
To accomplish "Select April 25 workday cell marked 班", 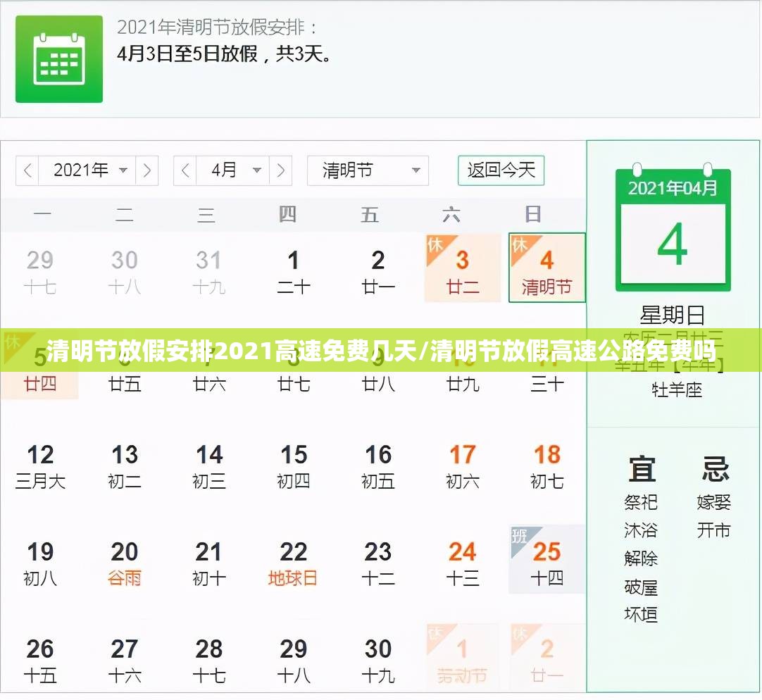I will (x=547, y=560).
